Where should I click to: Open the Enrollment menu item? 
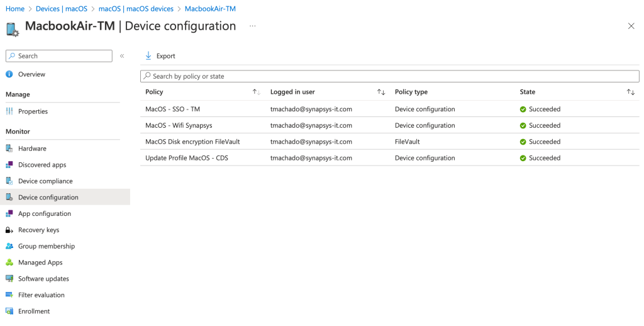click(34, 312)
